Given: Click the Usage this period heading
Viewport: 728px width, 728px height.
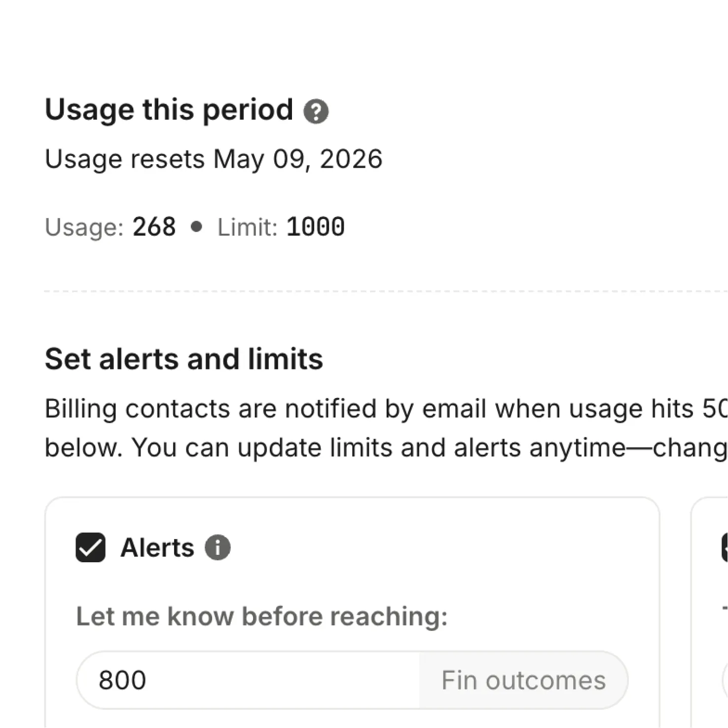Looking at the screenshot, I should pyautogui.click(x=169, y=109).
